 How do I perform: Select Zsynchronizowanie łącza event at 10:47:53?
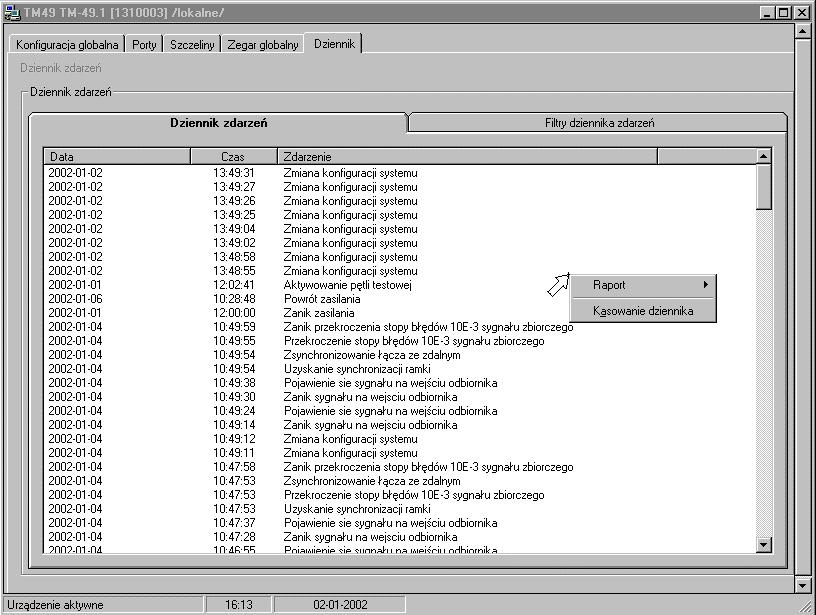400,481
